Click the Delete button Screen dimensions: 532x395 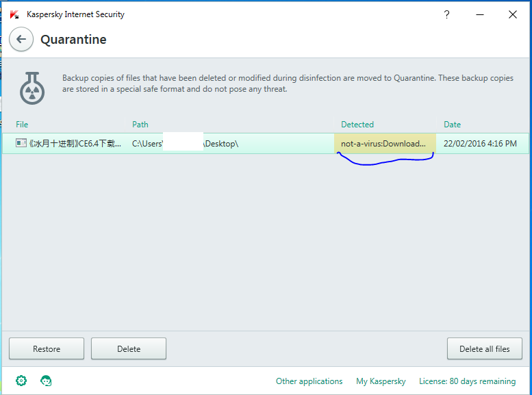[129, 348]
